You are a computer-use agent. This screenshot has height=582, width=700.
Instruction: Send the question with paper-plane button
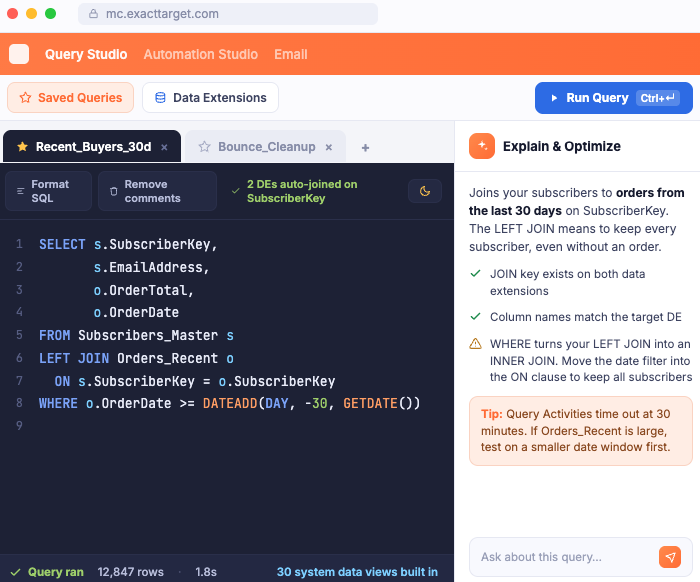tap(670, 557)
